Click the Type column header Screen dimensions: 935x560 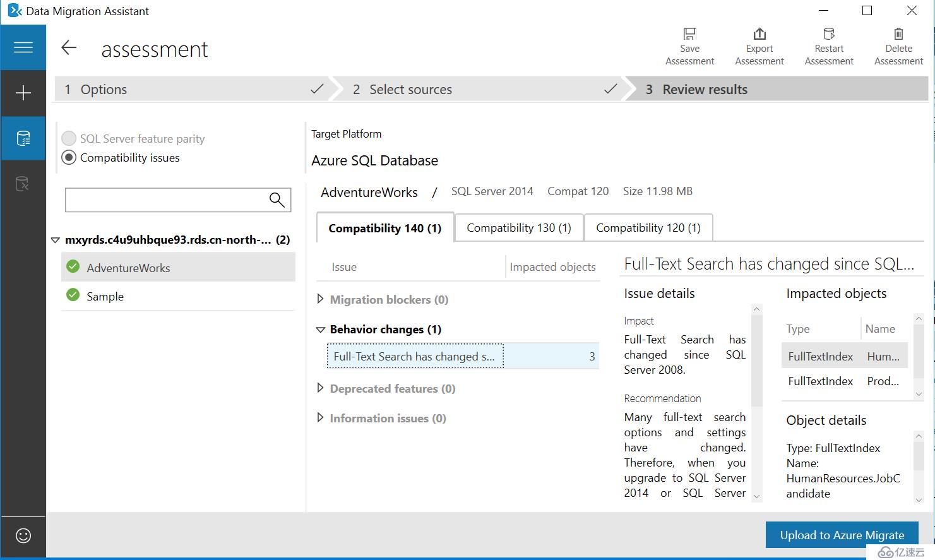pyautogui.click(x=798, y=329)
